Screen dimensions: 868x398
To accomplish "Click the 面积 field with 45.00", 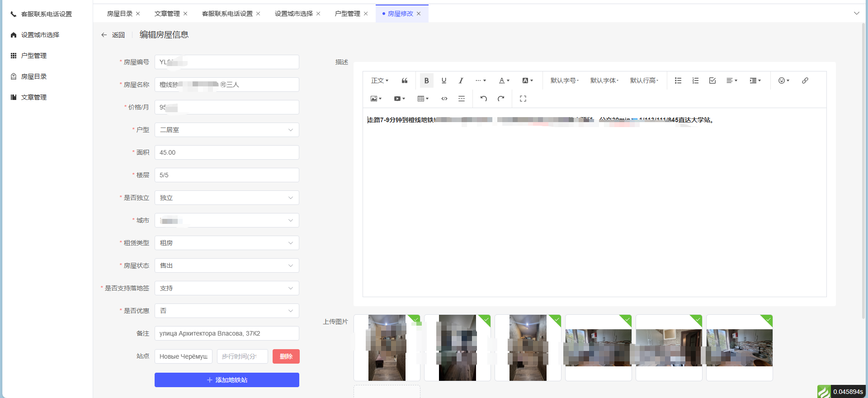I will click(x=227, y=152).
